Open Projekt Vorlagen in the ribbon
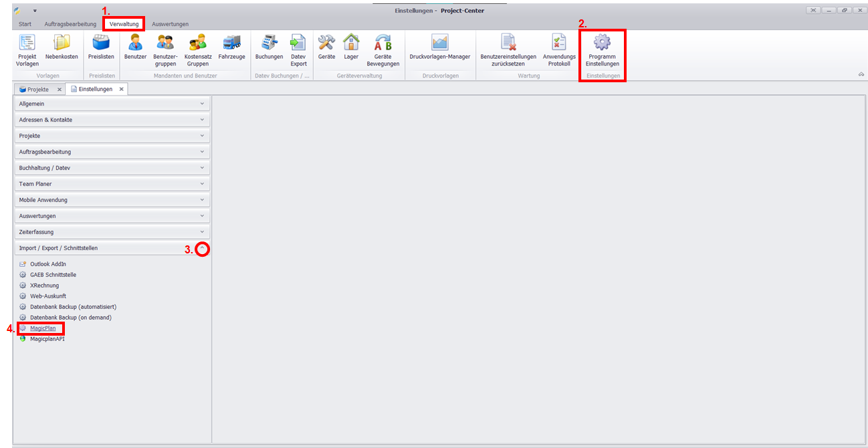Screen dimensions: 868x448 coord(27,49)
